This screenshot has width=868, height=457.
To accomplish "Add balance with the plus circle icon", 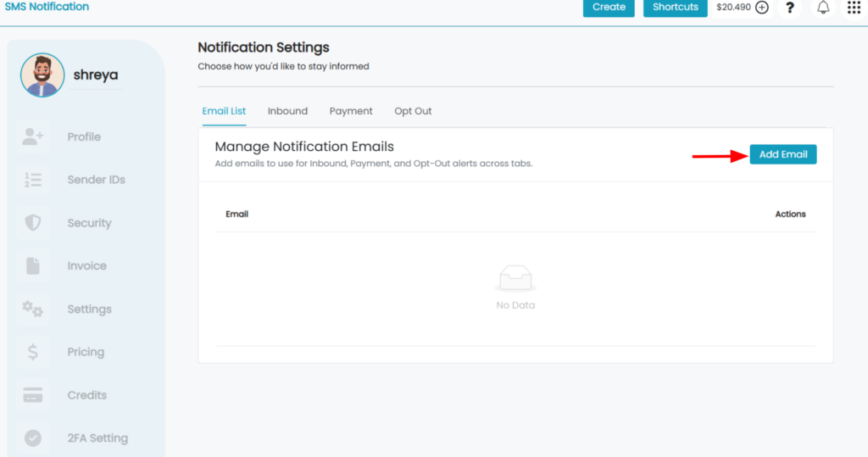I will click(762, 7).
